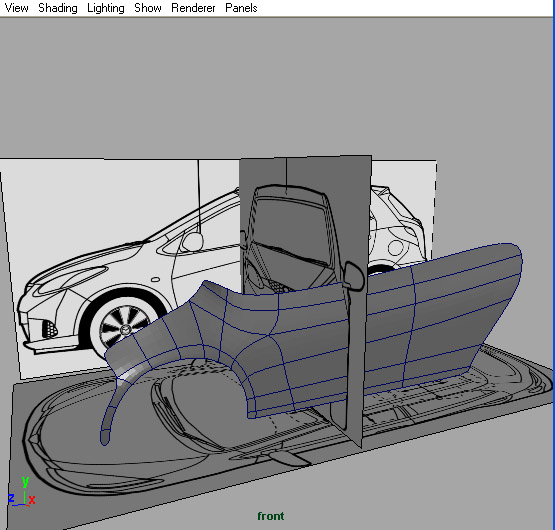
Task: Click the thin fender arch strip tip
Action: pyautogui.click(x=105, y=437)
